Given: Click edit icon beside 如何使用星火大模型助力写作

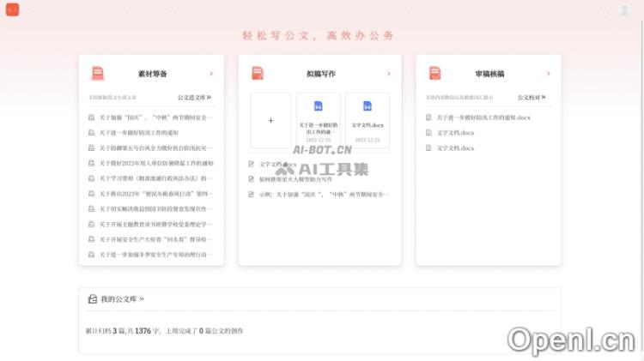Looking at the screenshot, I should 252,179.
